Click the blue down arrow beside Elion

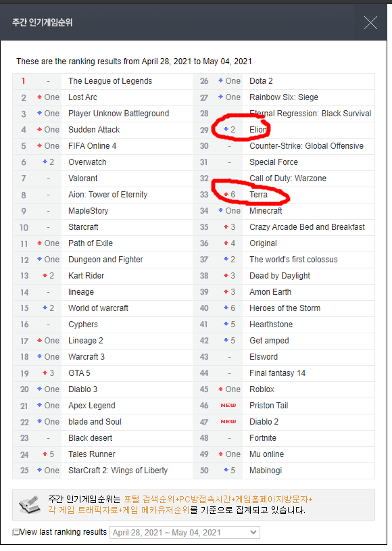coord(226,129)
